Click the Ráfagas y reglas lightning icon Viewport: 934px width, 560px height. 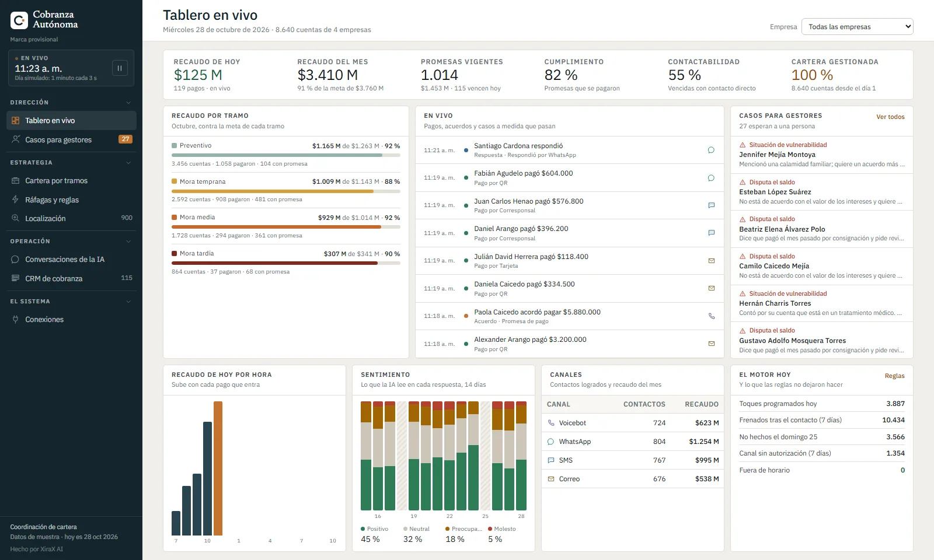point(16,199)
